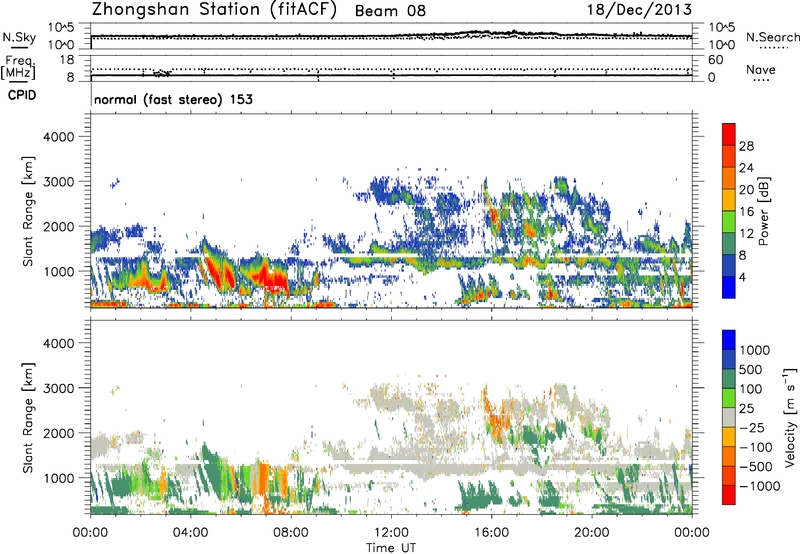
Task: Select the "60" tick on Nave axis
Action: click(715, 60)
